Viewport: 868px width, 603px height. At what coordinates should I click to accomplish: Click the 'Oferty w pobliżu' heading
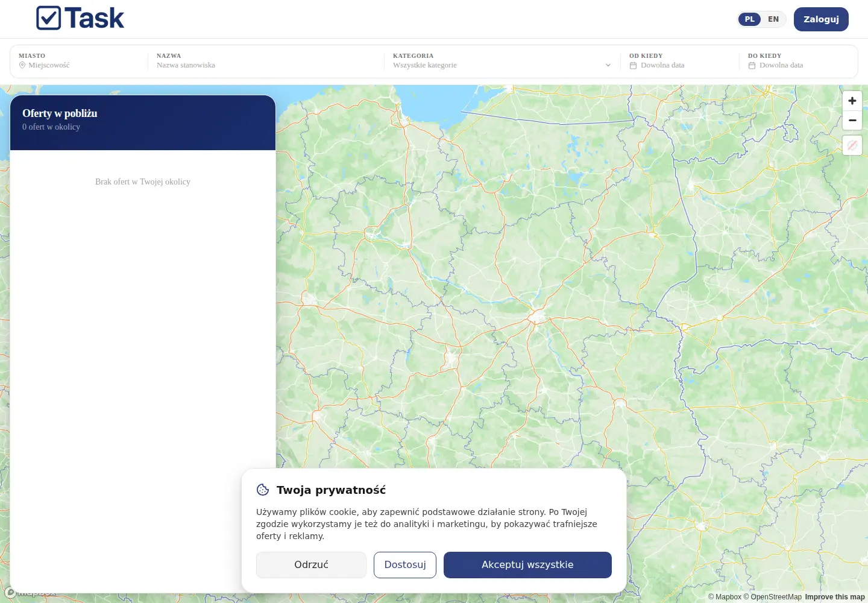click(60, 113)
